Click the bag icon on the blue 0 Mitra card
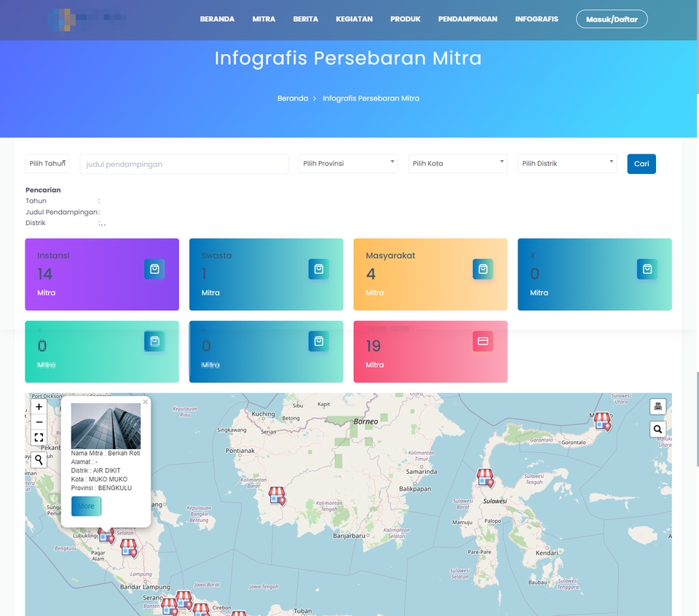This screenshot has width=699, height=616. tap(319, 341)
